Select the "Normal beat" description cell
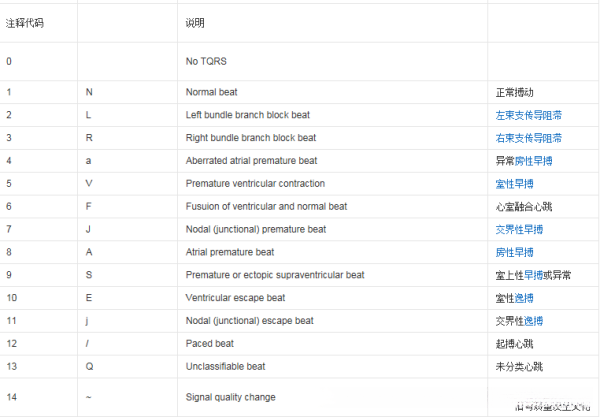This screenshot has height=417, width=600. tap(212, 92)
